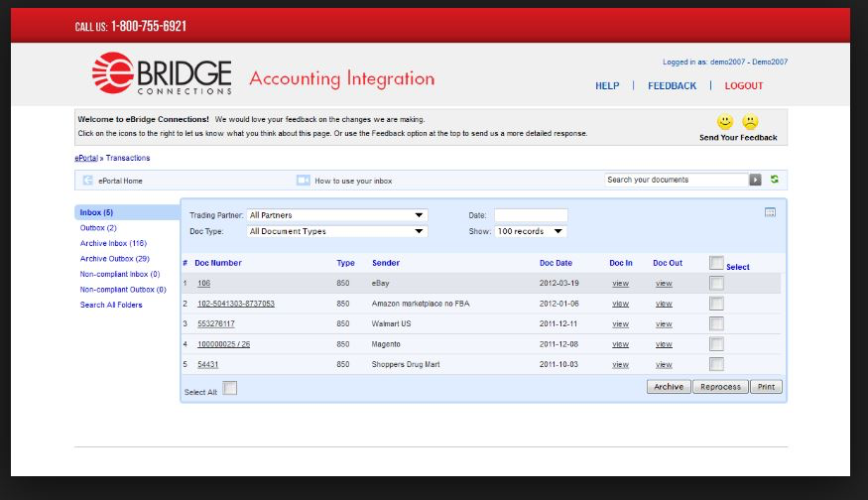Screen dimensions: 868x500
Task: Click the eBridge Connections logo
Action: click(163, 73)
